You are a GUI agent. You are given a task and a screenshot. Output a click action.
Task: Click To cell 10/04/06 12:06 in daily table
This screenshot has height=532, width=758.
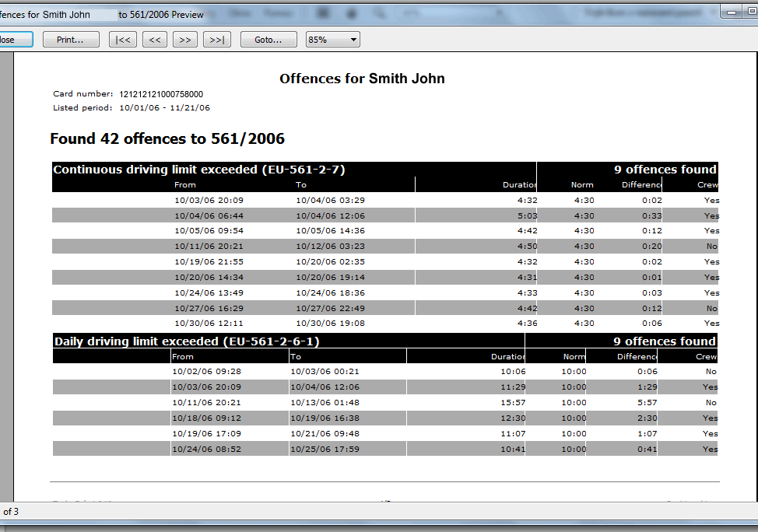325,387
